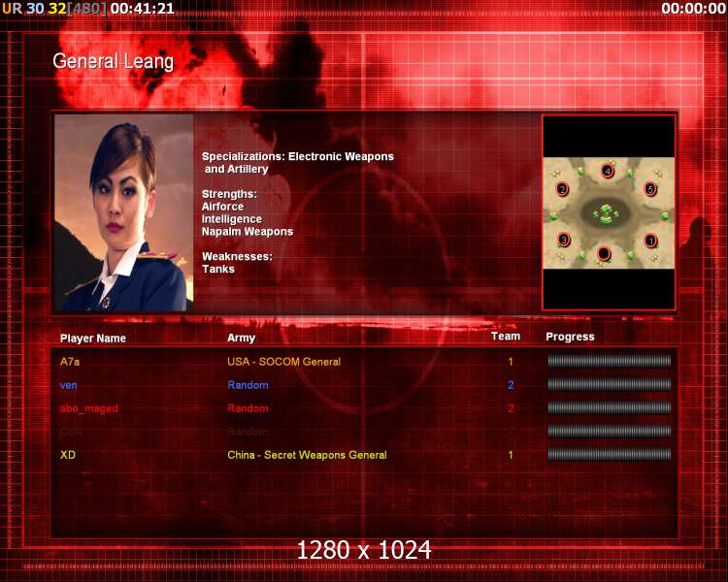Click progress bar for player abo_maged

point(610,407)
